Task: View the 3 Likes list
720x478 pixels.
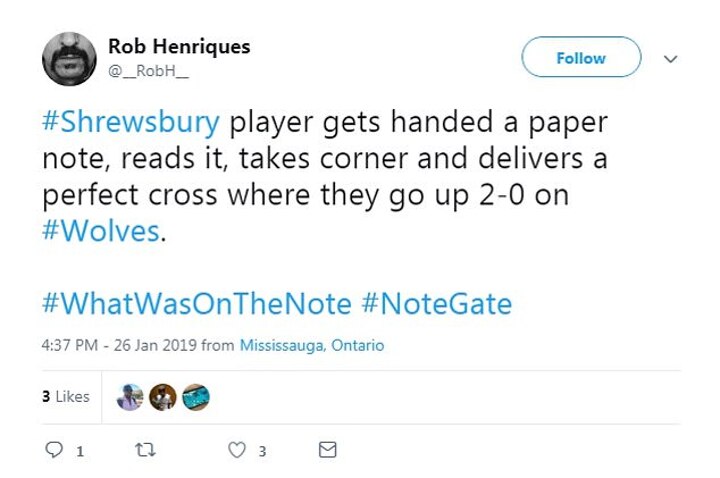Action: click(x=66, y=397)
